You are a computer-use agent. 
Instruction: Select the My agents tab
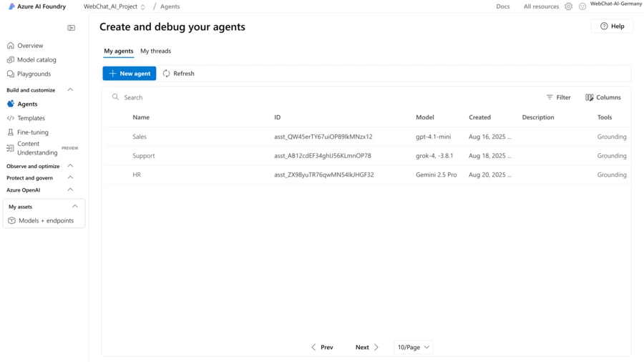point(118,51)
